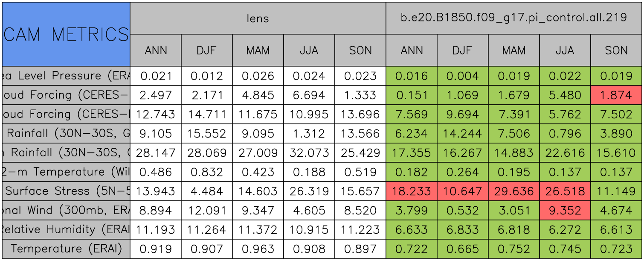Select the green cell showing 22.616
The width and height of the screenshot is (644, 261).
coord(565,153)
